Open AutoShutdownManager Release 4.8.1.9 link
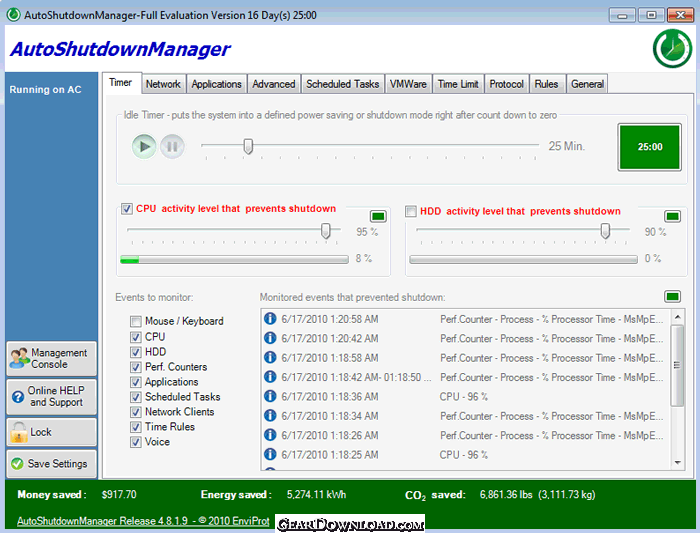Image resolution: width=700 pixels, height=533 pixels. click(x=143, y=521)
